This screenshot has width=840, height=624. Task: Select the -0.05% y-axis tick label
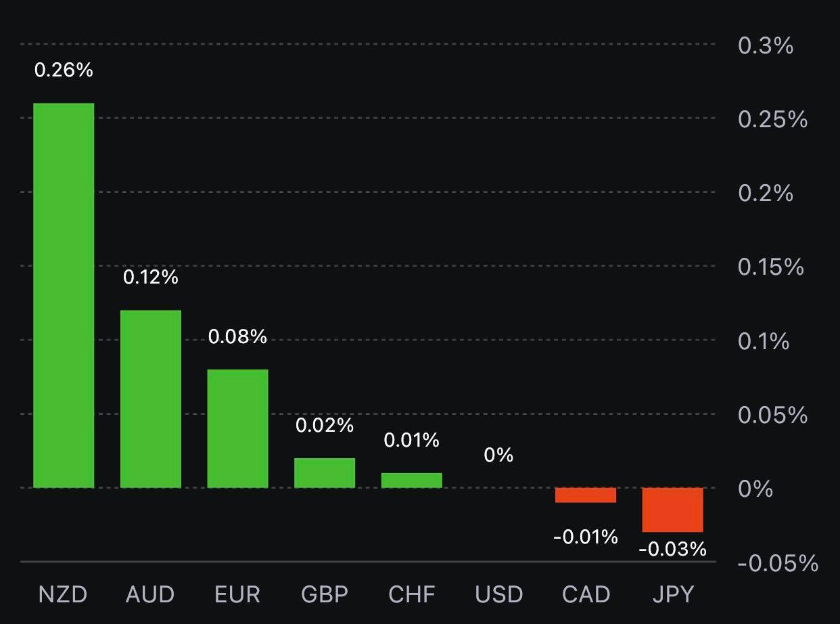[x=778, y=563]
